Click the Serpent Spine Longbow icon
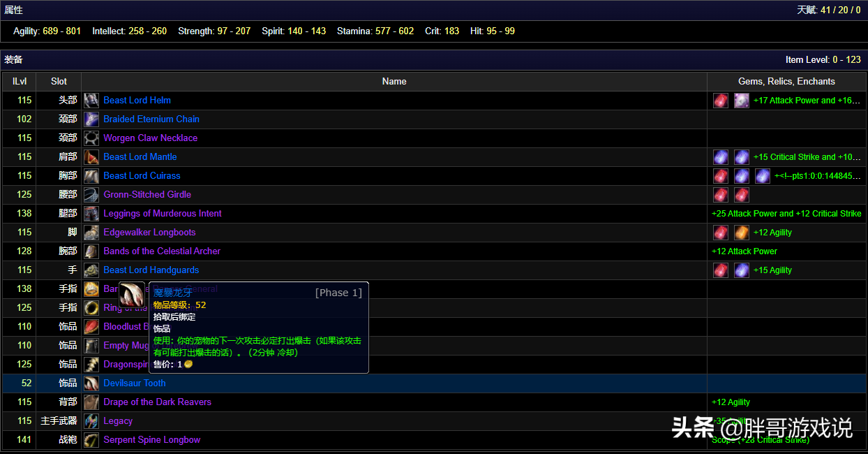Viewport: 868px width, 454px height. pyautogui.click(x=91, y=440)
